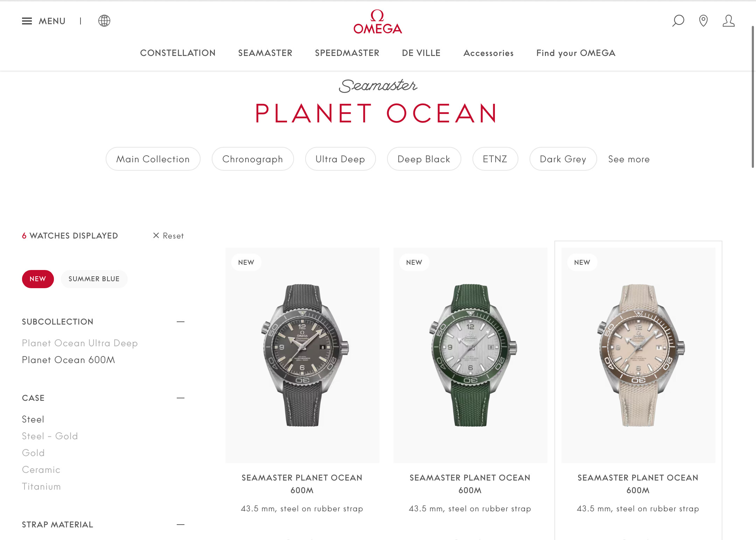Image resolution: width=756 pixels, height=540 pixels.
Task: Toggle the NEW filter pill
Action: [38, 279]
